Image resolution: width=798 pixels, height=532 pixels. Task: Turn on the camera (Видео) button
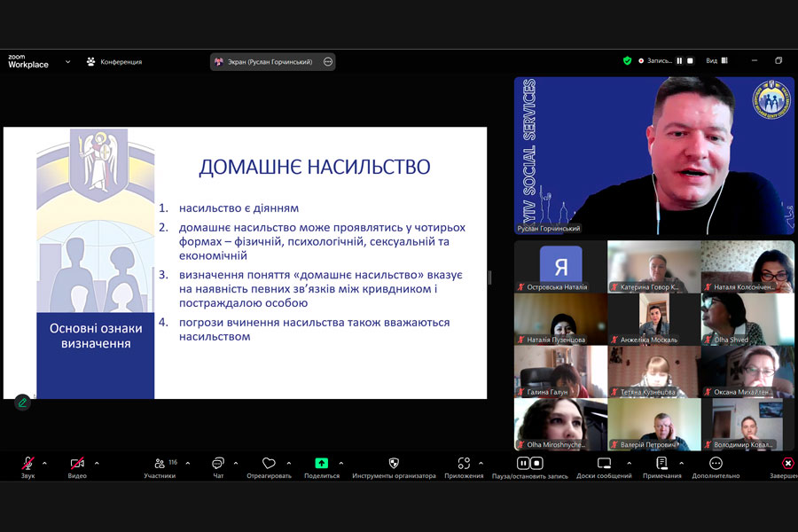pos(77,464)
